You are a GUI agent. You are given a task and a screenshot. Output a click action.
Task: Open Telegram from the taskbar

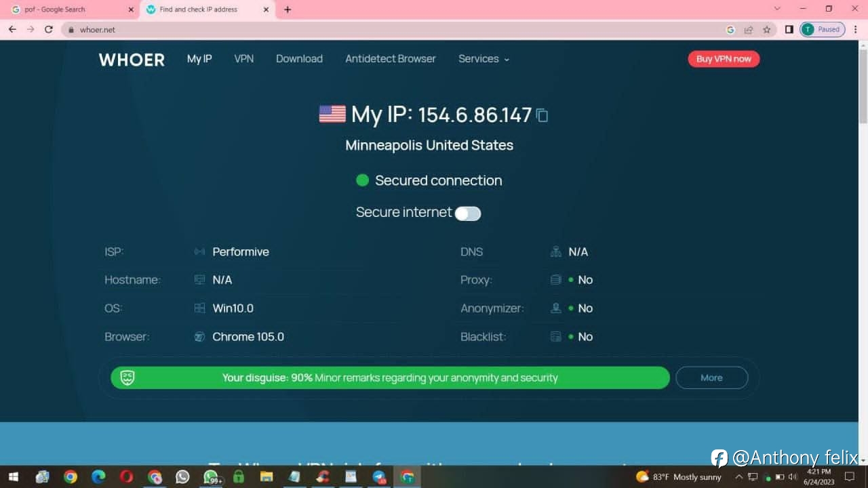tap(379, 477)
